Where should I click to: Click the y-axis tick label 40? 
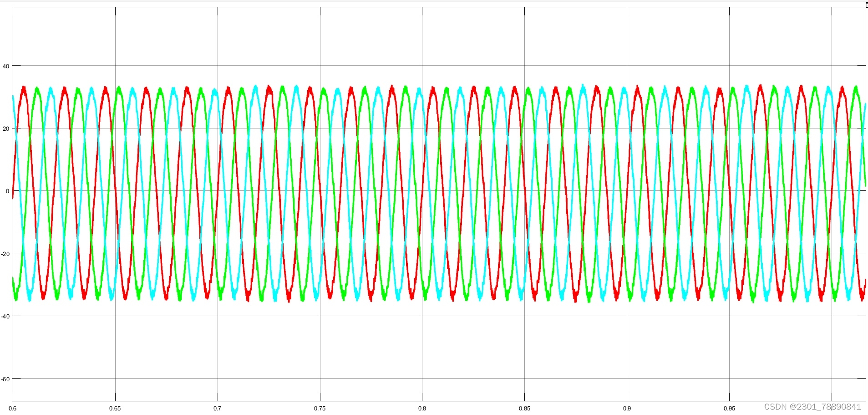(x=6, y=67)
